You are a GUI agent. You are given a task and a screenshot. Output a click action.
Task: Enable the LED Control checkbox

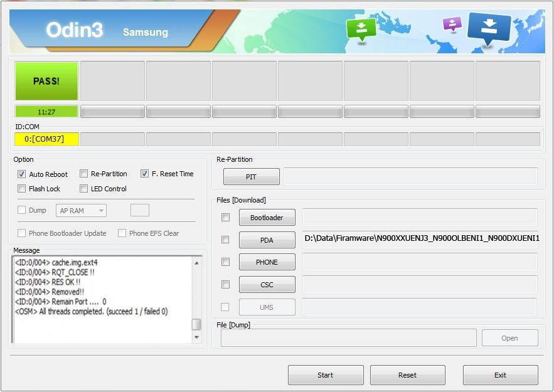point(83,189)
